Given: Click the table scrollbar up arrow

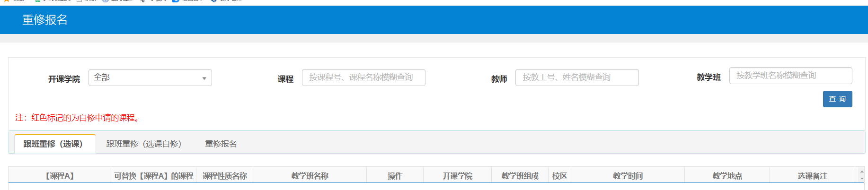Looking at the screenshot, I should [x=861, y=172].
